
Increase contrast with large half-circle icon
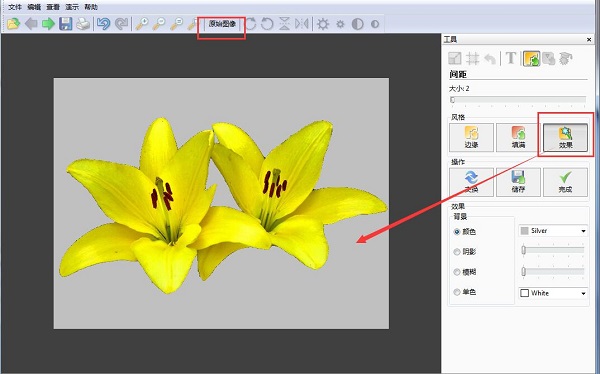[x=357, y=24]
